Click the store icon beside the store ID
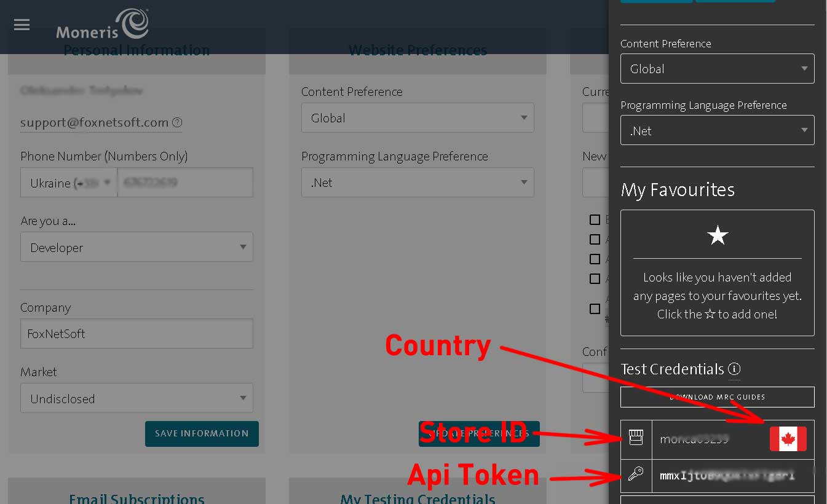Viewport: 827px width, 504px height. [x=636, y=439]
